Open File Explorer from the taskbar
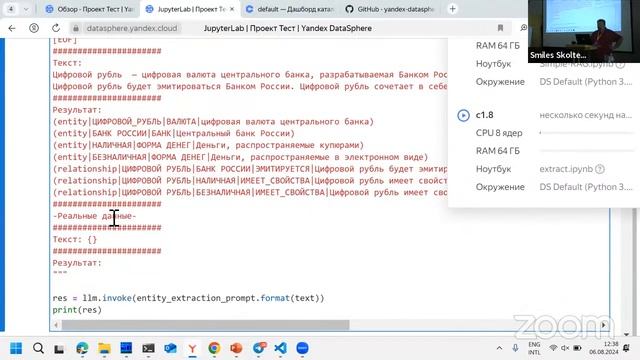640x360 pixels. coord(104,348)
